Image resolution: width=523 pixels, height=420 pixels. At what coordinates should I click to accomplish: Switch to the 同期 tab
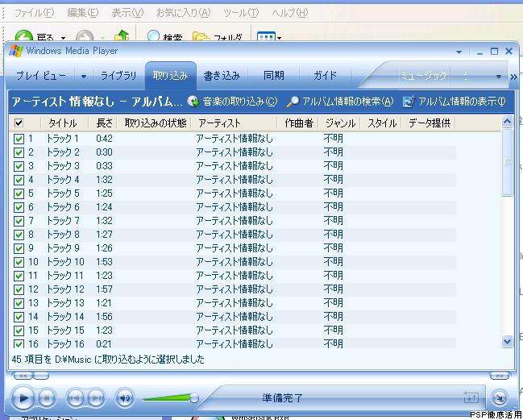tap(274, 76)
